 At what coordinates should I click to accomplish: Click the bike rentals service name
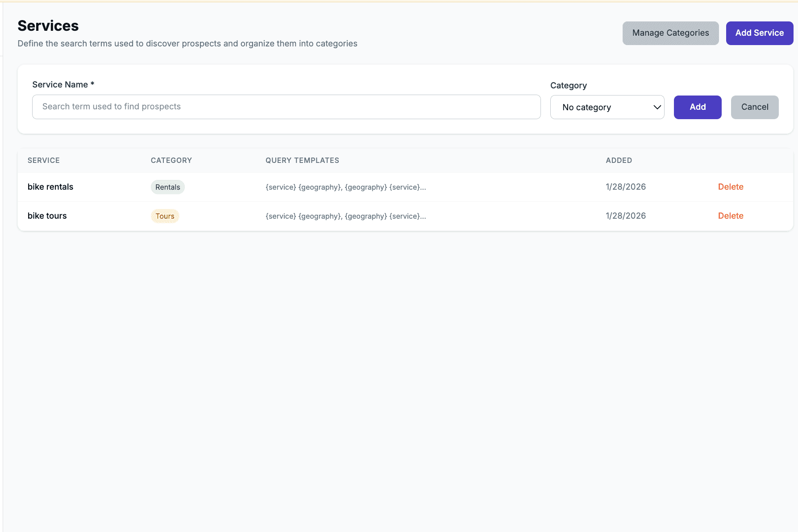point(50,187)
